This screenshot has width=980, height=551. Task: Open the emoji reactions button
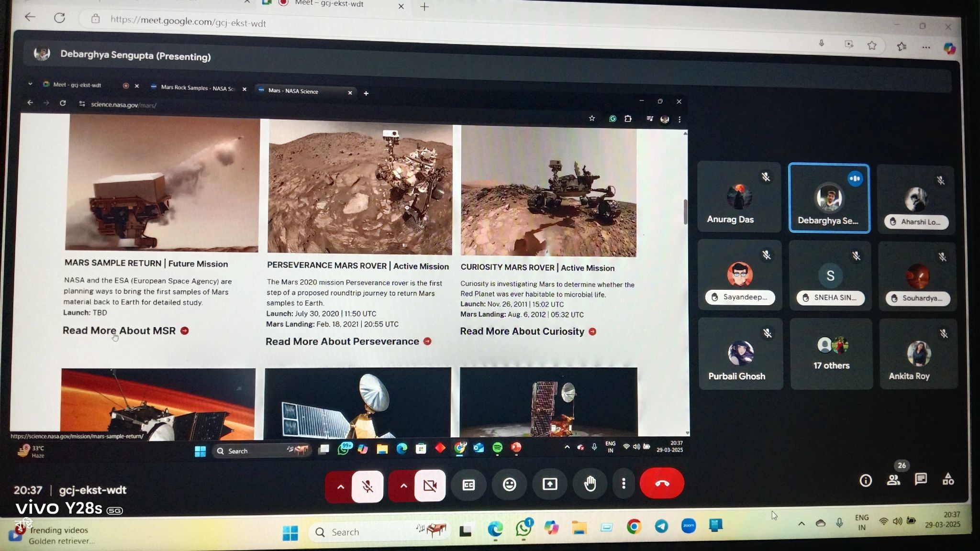510,485
